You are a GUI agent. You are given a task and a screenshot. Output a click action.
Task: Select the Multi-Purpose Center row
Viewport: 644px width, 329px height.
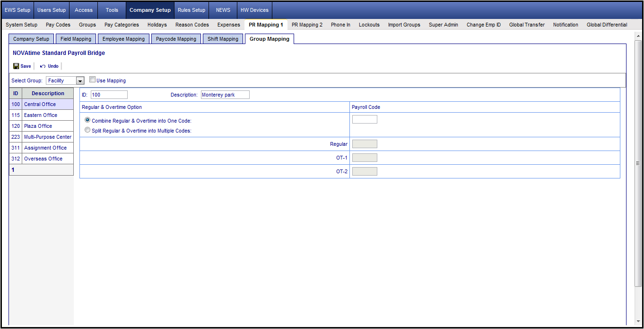click(x=42, y=137)
